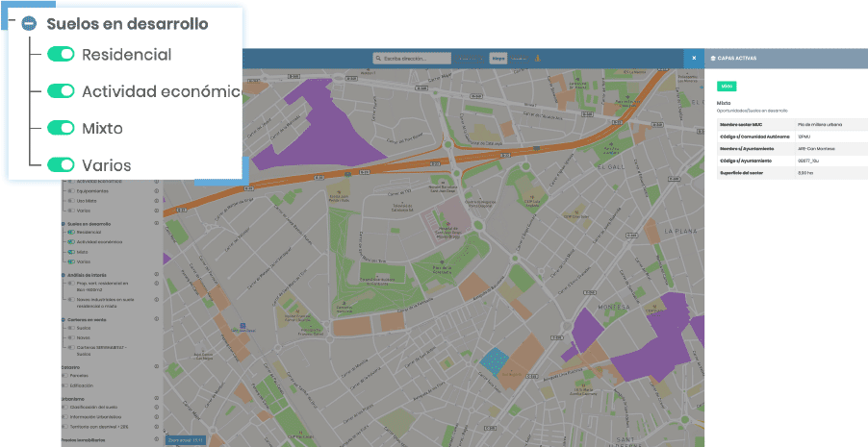
Task: Collapse sidebar Suelos en desarrollo group
Action: click(x=64, y=224)
